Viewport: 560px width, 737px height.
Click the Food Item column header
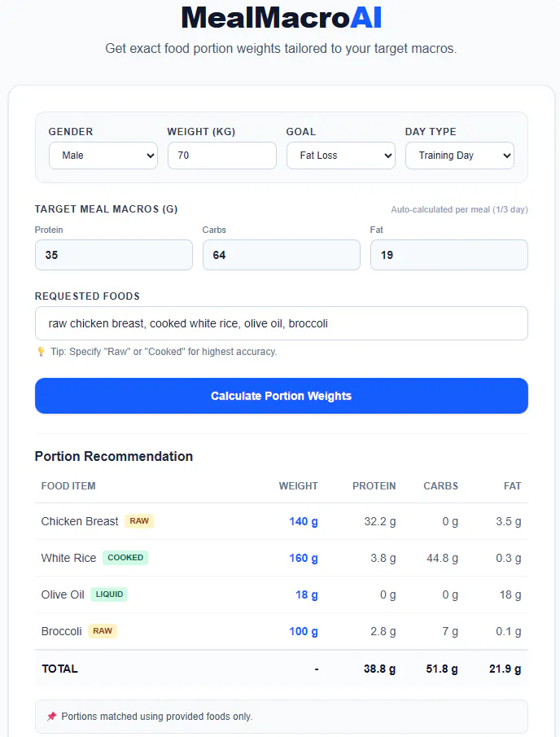pos(68,486)
